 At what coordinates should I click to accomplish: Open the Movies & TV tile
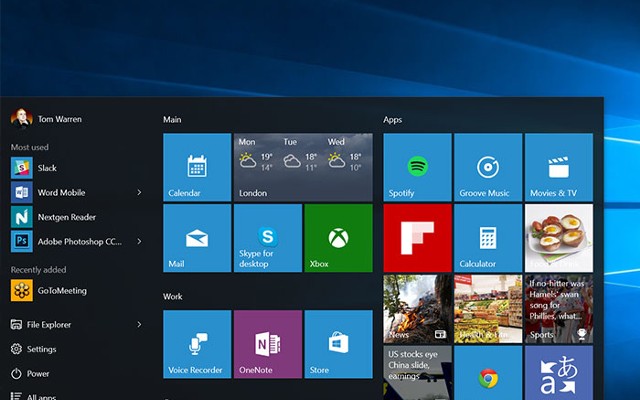(559, 167)
